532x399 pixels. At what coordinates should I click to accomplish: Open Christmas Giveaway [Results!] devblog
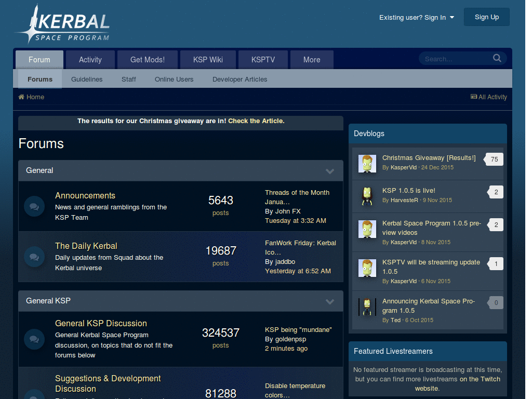tap(429, 158)
